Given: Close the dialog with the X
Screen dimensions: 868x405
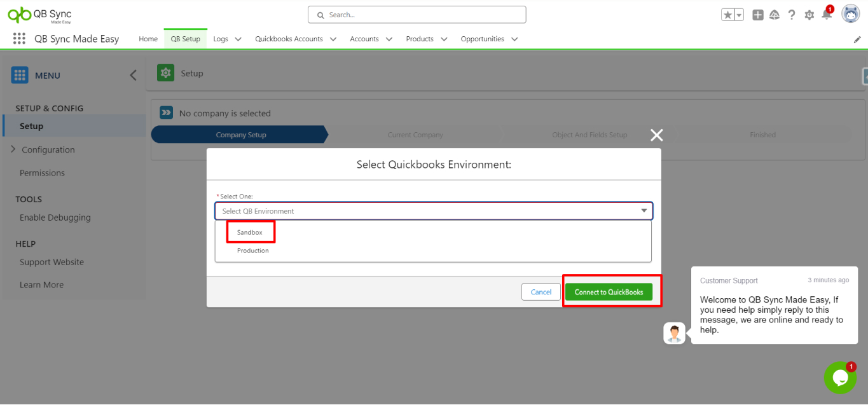Looking at the screenshot, I should coord(656,135).
